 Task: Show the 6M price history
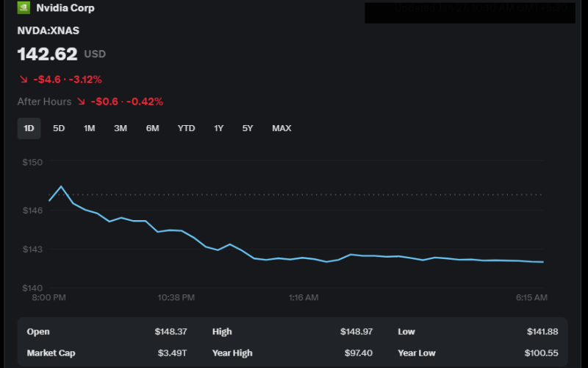[152, 128]
